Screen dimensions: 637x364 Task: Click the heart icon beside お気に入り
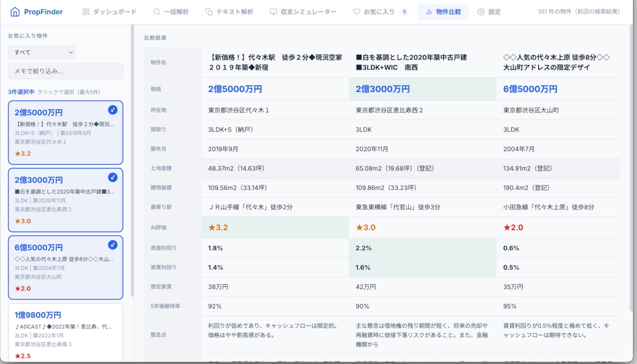357,11
